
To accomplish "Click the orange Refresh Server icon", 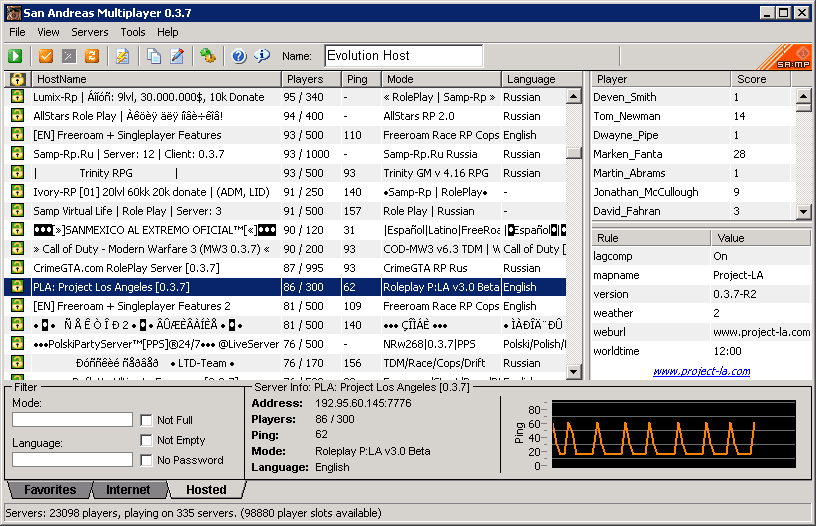I will pos(92,56).
